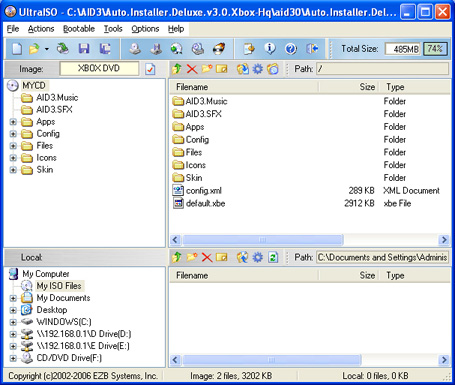Click the Total Size 485MB field
Image resolution: width=455 pixels, height=385 pixels.
pyautogui.click(x=403, y=49)
